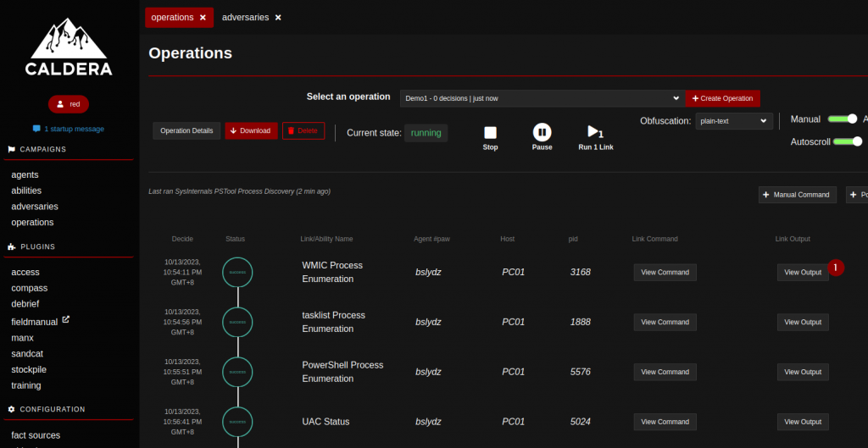
Task: Click pid value 1888
Action: click(x=580, y=322)
